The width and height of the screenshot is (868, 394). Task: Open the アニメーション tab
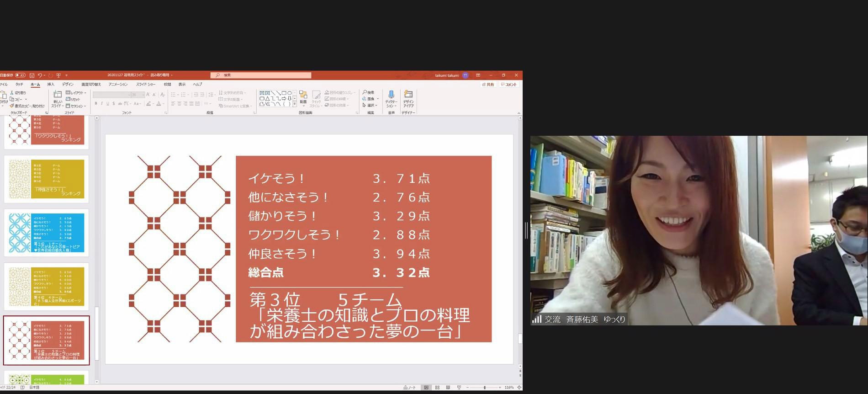pos(118,84)
